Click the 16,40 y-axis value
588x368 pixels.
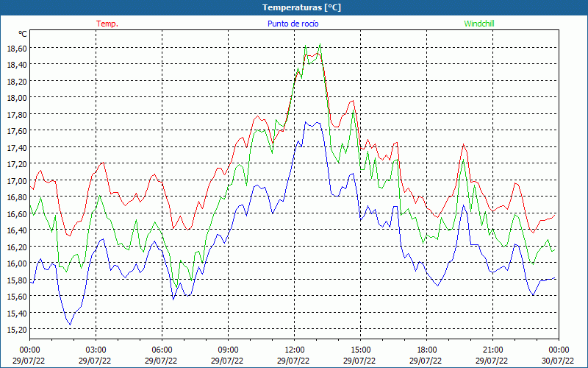(17, 230)
